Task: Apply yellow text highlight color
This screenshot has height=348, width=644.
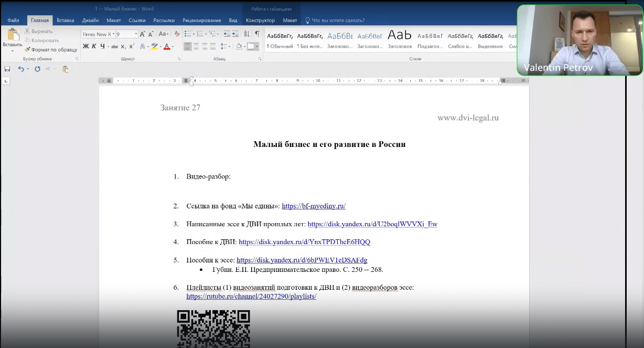Action: (x=154, y=46)
